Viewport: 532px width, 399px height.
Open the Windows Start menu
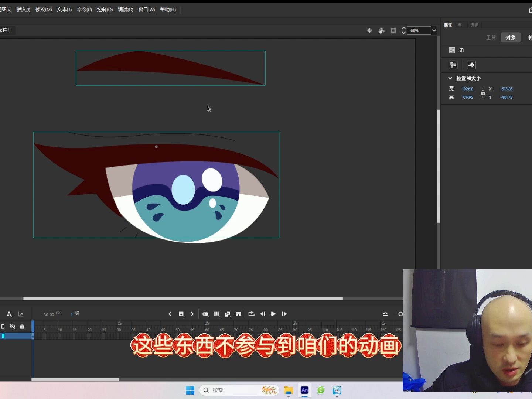click(190, 390)
